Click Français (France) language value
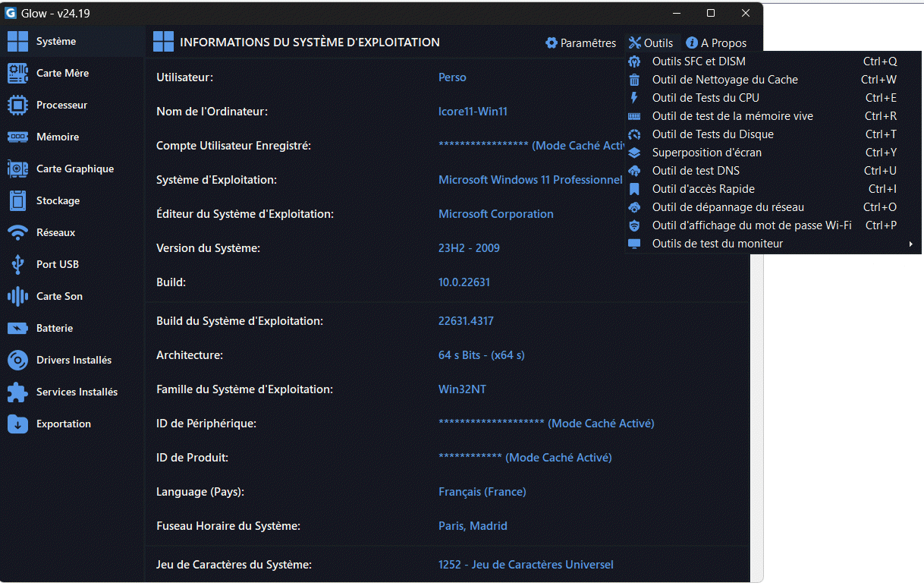 click(482, 492)
